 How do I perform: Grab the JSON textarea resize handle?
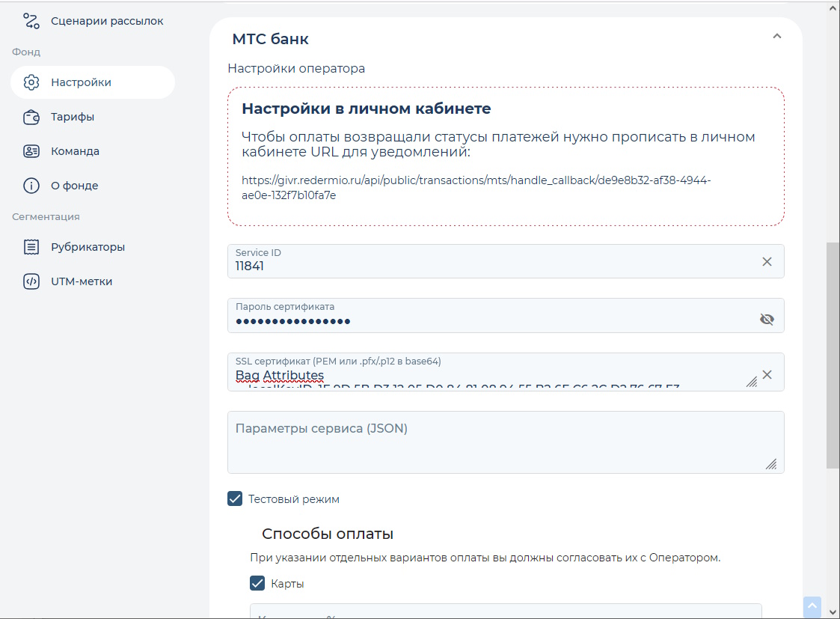pos(771,464)
